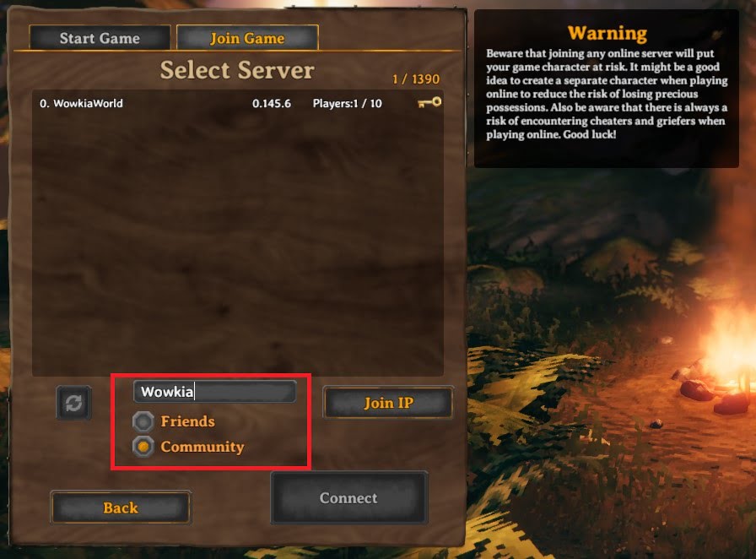Click the Warning heading

click(607, 33)
